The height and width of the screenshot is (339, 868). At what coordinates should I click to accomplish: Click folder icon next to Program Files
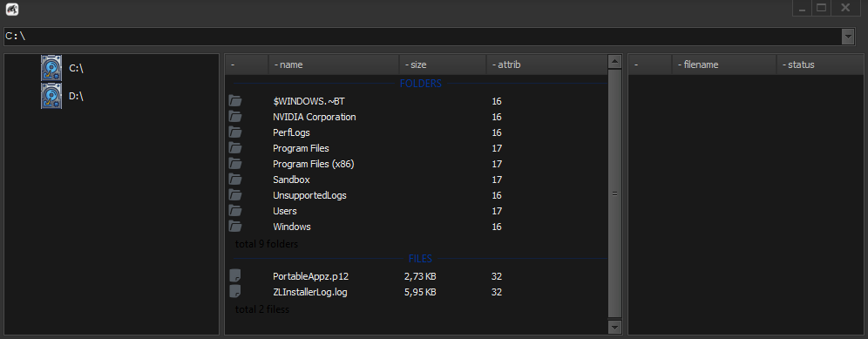pyautogui.click(x=235, y=148)
